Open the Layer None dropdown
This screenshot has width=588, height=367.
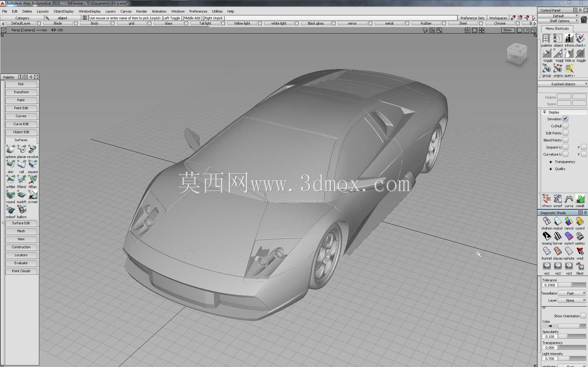(572, 300)
